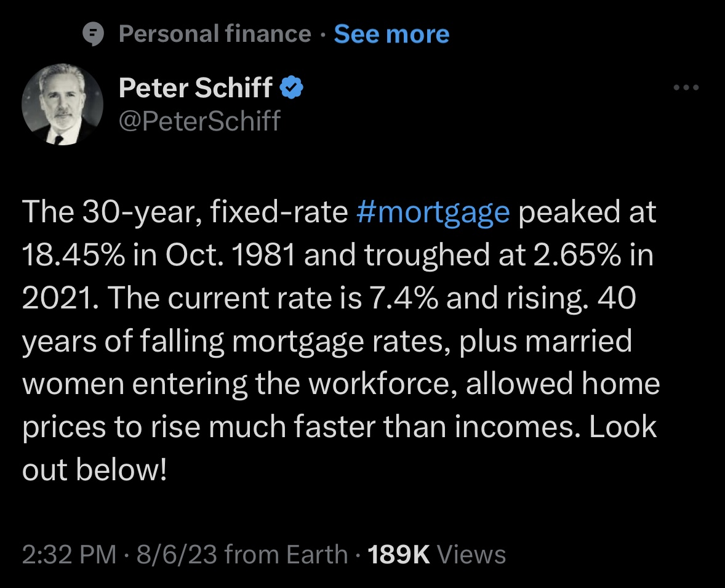Screen dimensions: 725x588
Task: Click the 18.45% figure in the tweet
Action: 73,255
